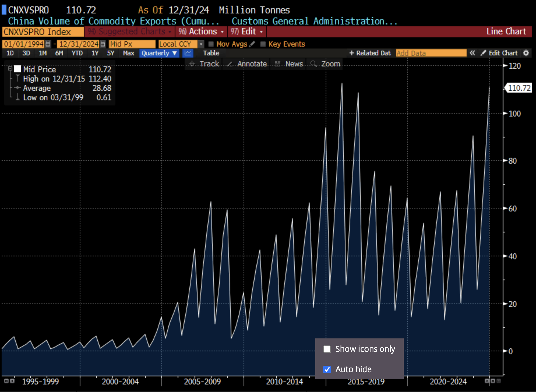Click the Add Data input field

click(x=431, y=53)
